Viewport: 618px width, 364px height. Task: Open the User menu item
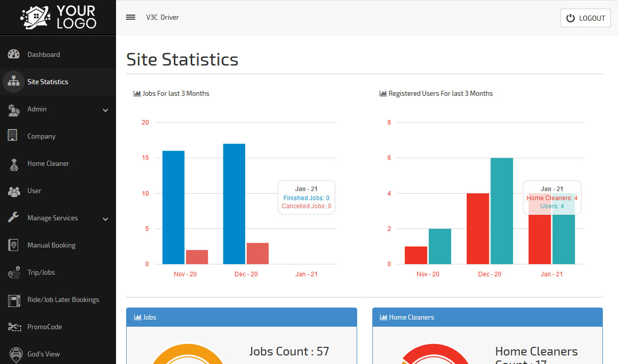point(58,191)
